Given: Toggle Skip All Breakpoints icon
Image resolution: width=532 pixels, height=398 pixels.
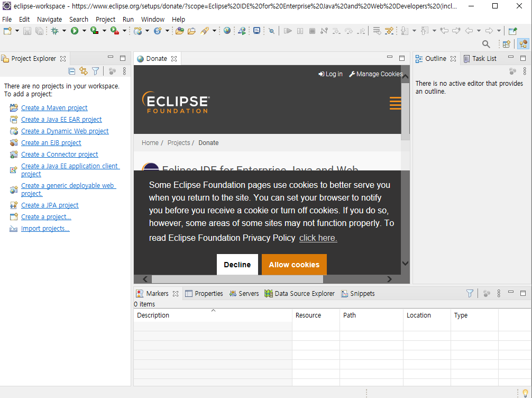Looking at the screenshot, I should (x=271, y=31).
